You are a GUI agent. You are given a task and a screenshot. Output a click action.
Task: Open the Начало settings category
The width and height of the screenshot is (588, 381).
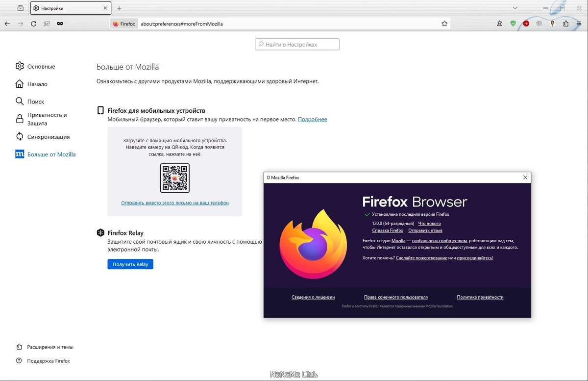point(31,84)
